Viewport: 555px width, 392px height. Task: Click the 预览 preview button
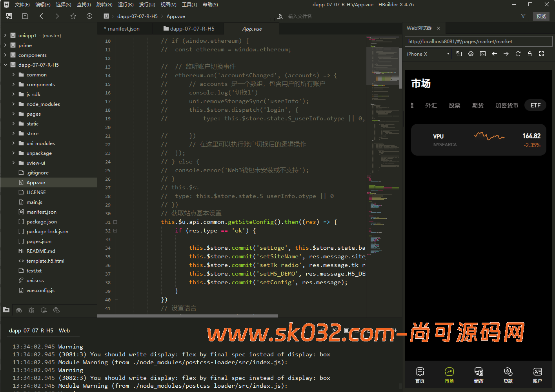pyautogui.click(x=541, y=16)
